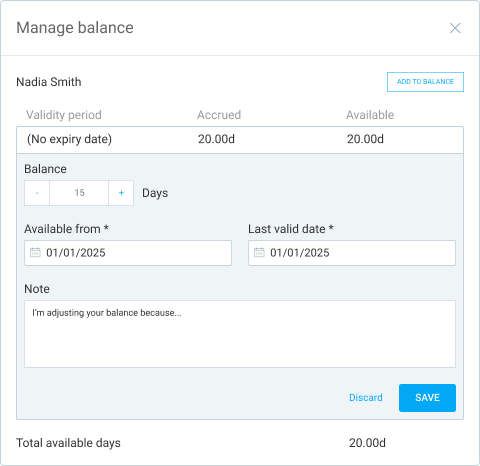Click the 'Last valid date *' field label

click(x=291, y=229)
